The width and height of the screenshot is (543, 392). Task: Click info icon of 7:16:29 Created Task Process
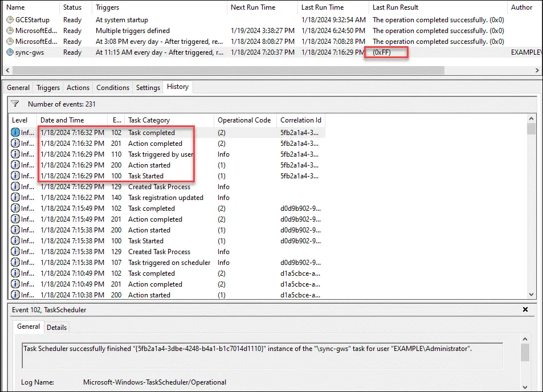(x=15, y=186)
